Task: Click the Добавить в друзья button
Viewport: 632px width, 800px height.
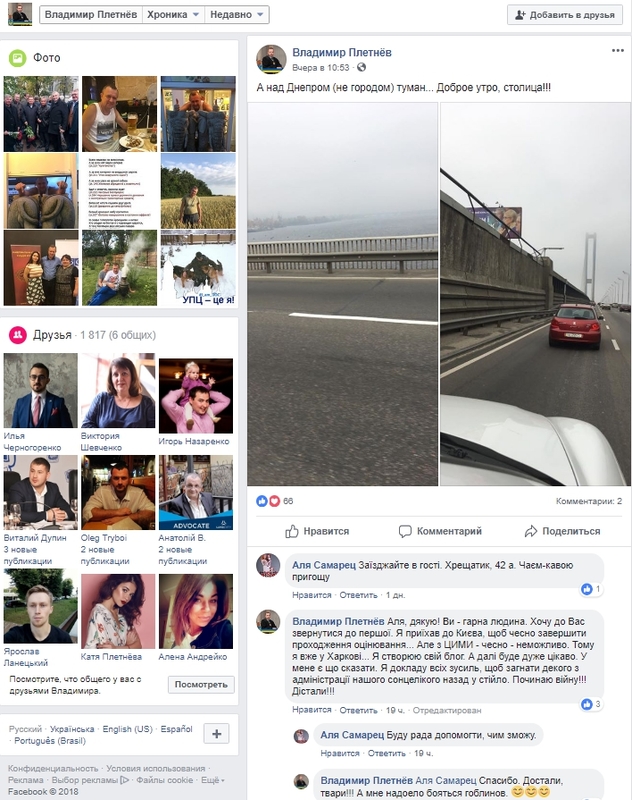Action: [565, 15]
